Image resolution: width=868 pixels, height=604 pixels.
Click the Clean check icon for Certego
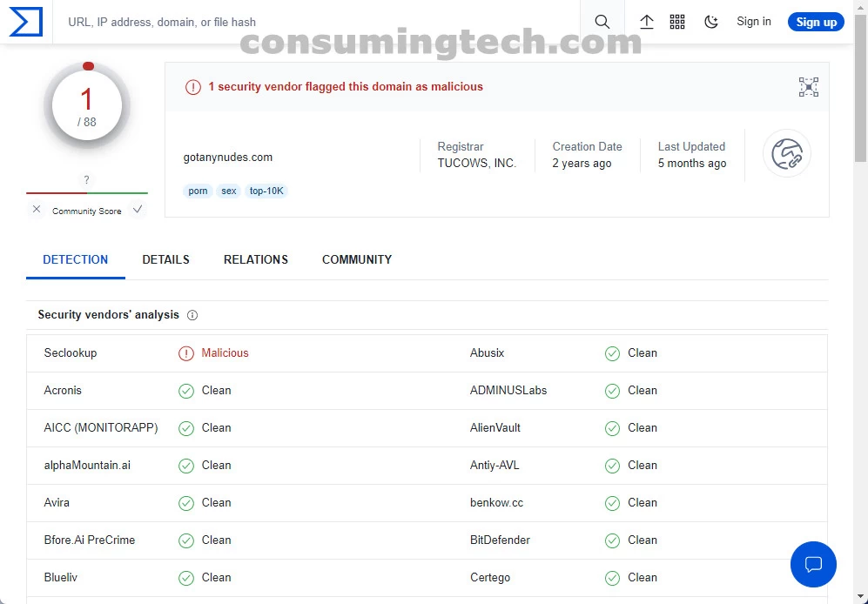click(x=612, y=577)
